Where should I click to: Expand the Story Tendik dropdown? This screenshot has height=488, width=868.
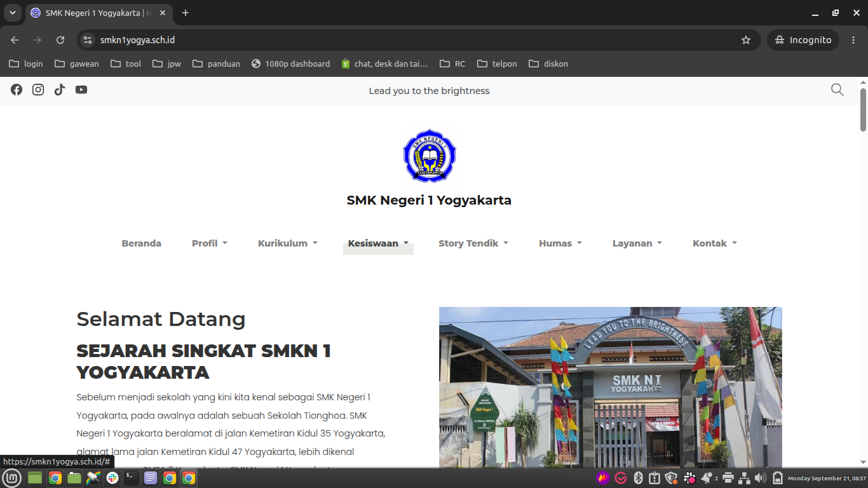pos(473,243)
